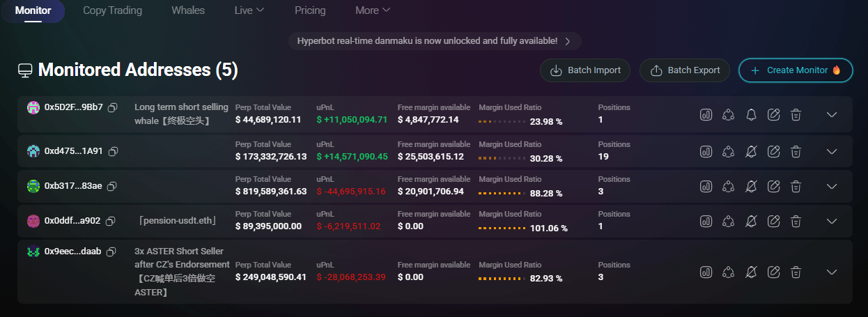
Task: Enable muted bell alerts for 0x9eec...daab
Action: (x=751, y=272)
